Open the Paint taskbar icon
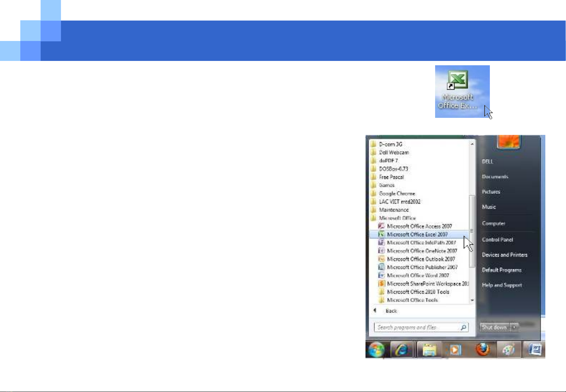Screen dimensions: 566x392 (508, 350)
